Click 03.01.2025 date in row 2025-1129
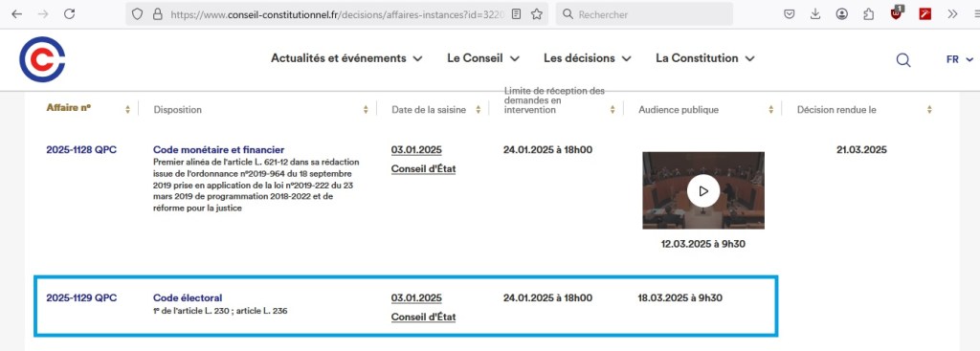This screenshot has height=351, width=980. point(416,297)
